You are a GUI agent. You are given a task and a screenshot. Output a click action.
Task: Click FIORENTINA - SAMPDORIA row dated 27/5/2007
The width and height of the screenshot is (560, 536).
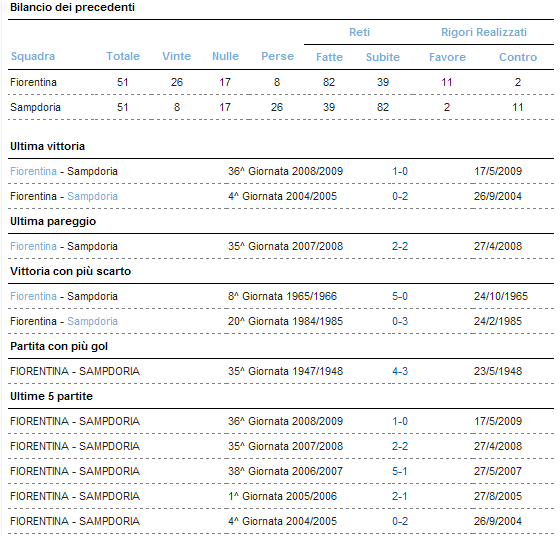point(281,471)
